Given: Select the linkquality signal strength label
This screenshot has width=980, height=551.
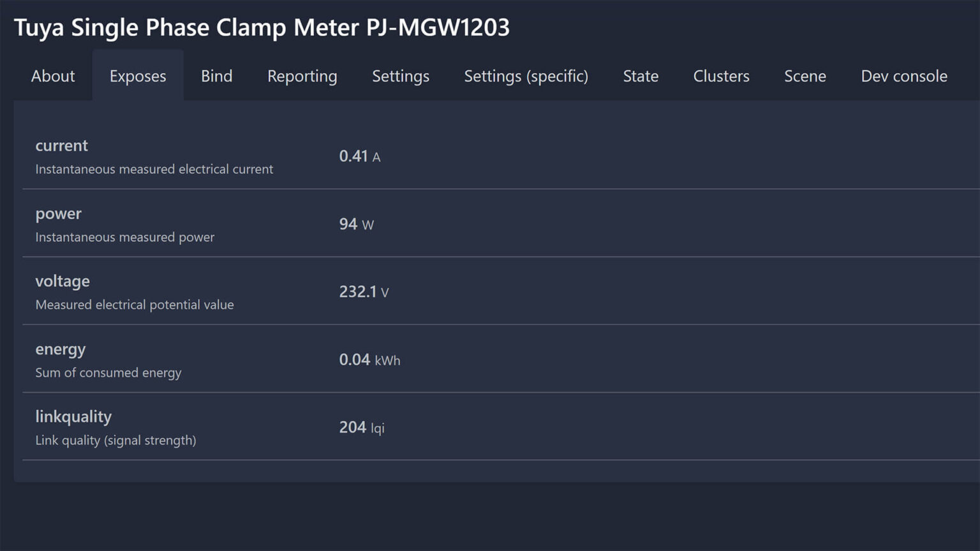Looking at the screenshot, I should click(115, 440).
